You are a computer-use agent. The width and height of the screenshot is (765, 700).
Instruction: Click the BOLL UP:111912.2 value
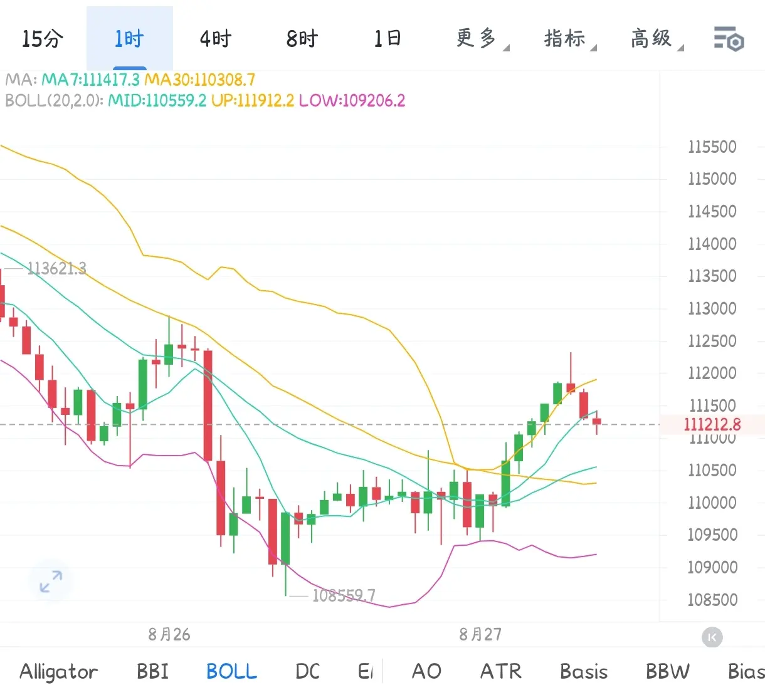[252, 100]
